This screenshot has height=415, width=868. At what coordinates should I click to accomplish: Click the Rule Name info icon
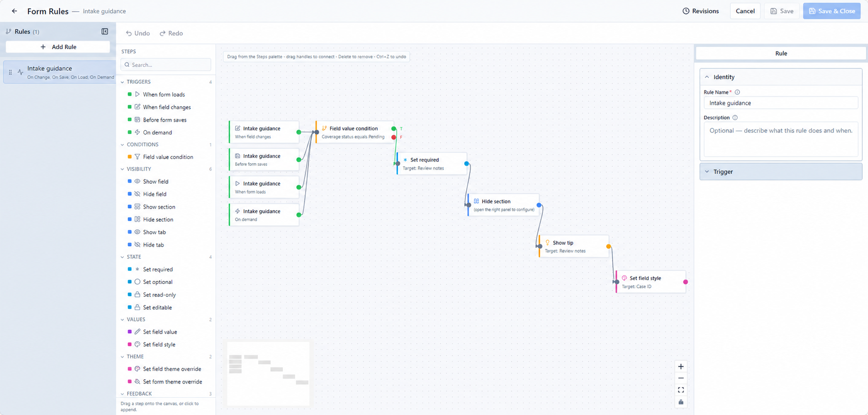pos(737,92)
